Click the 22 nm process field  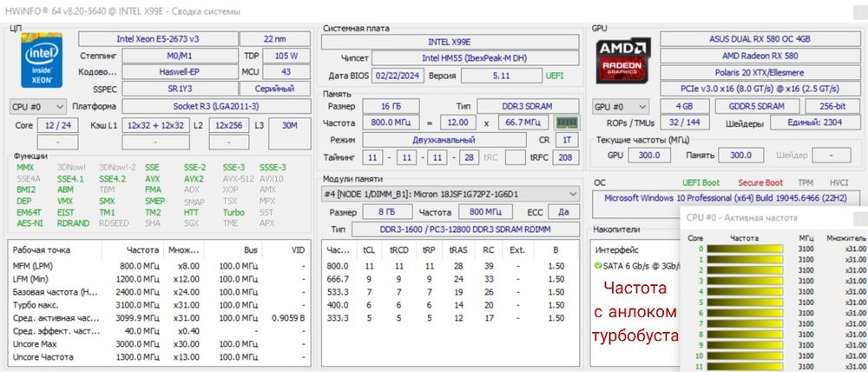pos(275,39)
